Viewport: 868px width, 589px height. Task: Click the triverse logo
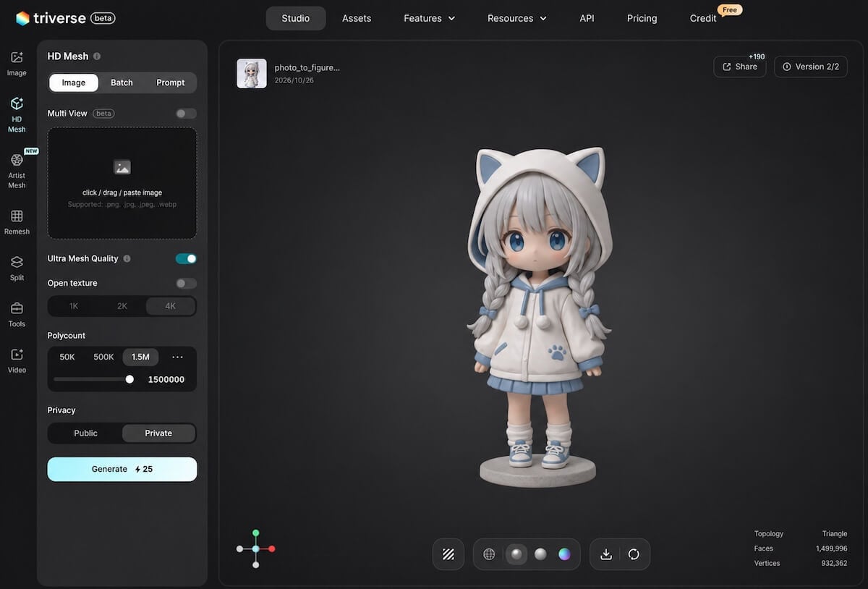(x=50, y=18)
